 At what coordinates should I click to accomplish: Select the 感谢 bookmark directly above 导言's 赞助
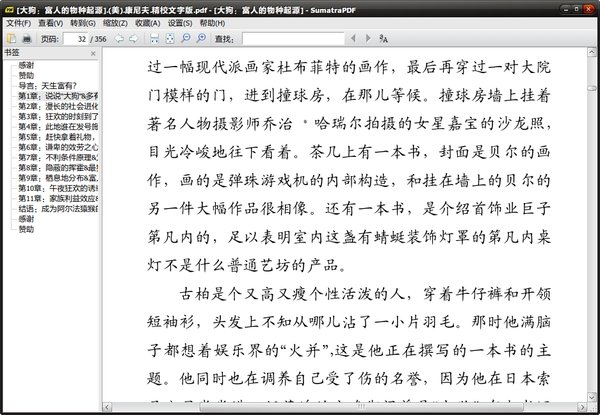point(26,65)
